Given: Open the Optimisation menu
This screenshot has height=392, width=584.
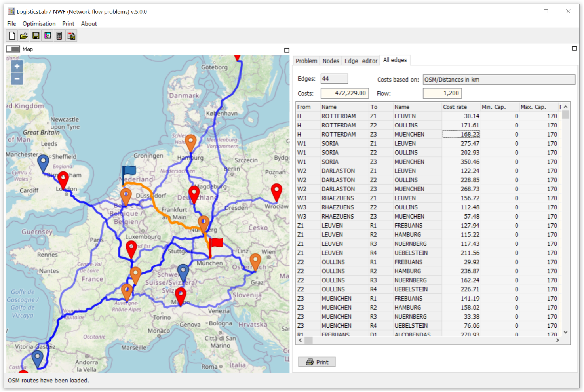Looking at the screenshot, I should point(39,24).
